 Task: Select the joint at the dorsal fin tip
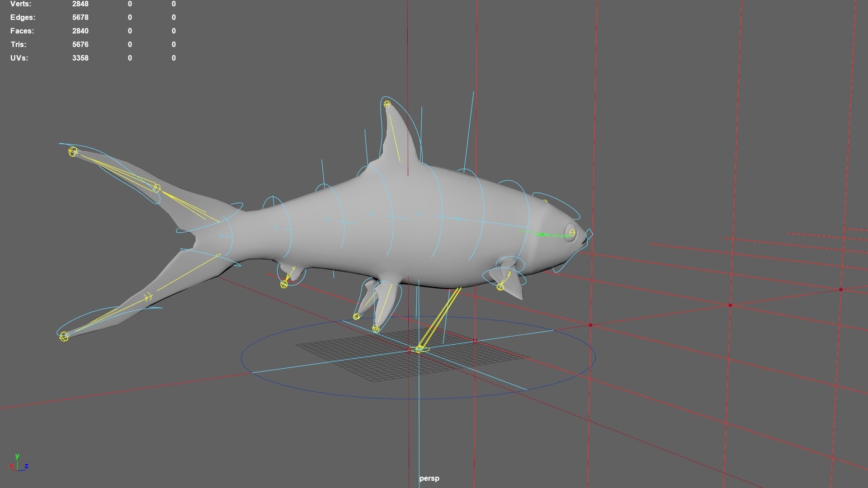[x=387, y=104]
